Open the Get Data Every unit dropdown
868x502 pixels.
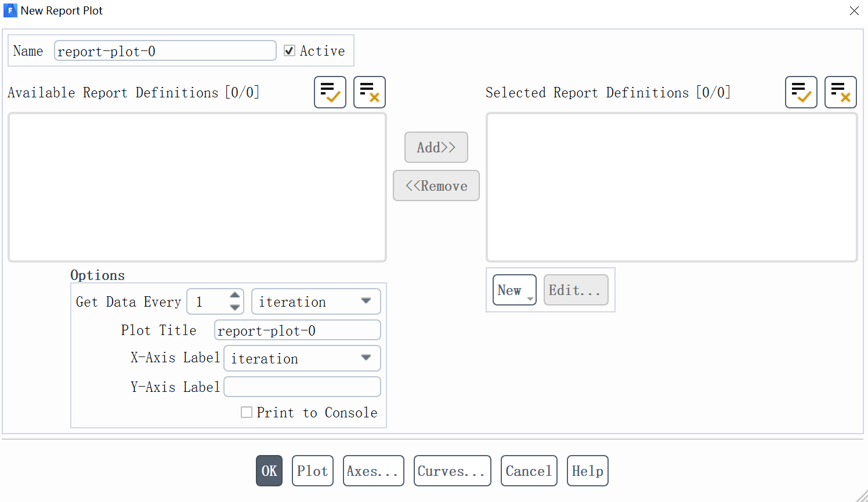pyautogui.click(x=316, y=301)
